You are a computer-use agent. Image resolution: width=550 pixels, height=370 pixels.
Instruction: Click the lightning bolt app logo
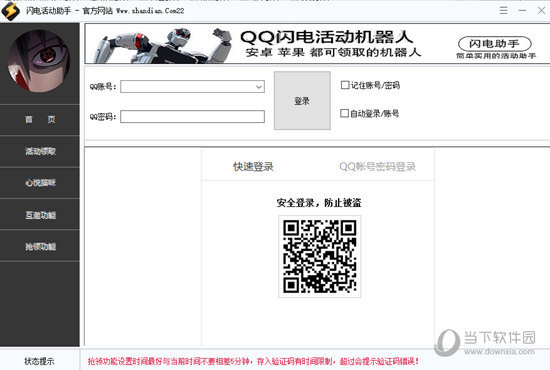[11, 11]
